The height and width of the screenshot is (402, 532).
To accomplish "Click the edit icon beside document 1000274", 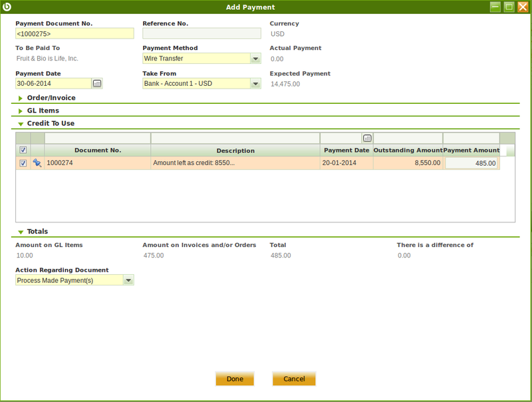I will pyautogui.click(x=37, y=163).
